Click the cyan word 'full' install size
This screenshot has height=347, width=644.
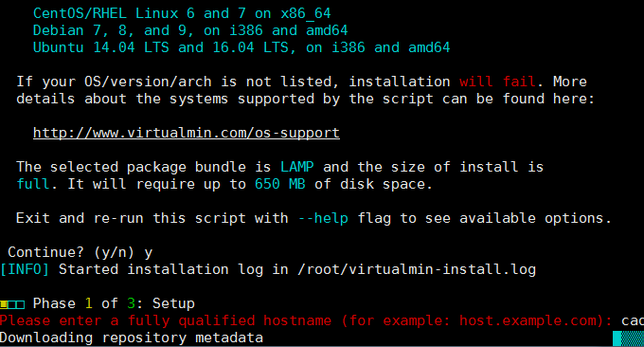pos(33,184)
